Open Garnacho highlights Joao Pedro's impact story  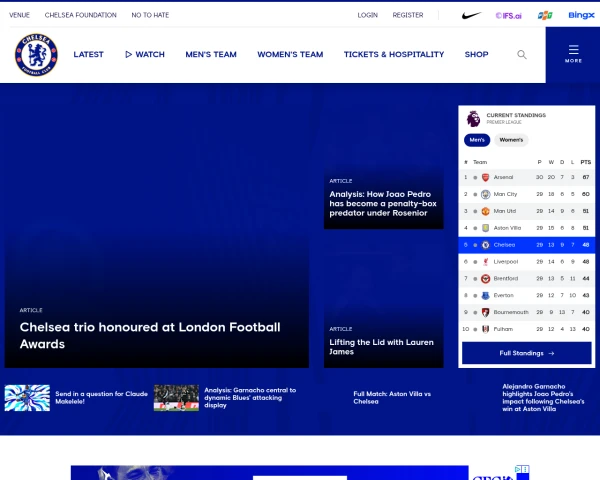click(543, 398)
